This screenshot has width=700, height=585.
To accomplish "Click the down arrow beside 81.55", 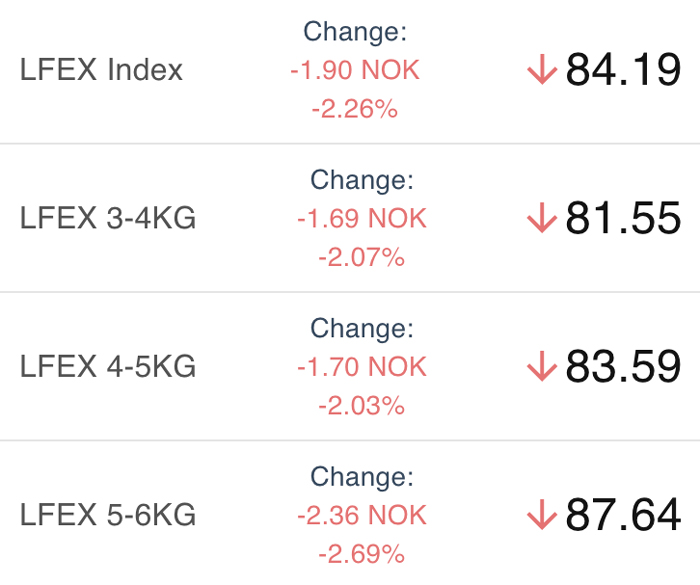I will click(x=542, y=217).
